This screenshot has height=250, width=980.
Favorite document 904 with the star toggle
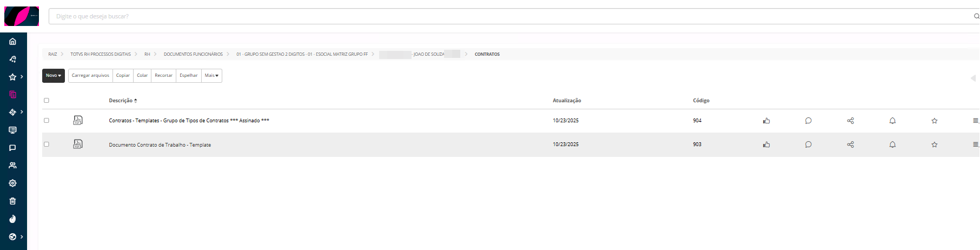tap(935, 121)
